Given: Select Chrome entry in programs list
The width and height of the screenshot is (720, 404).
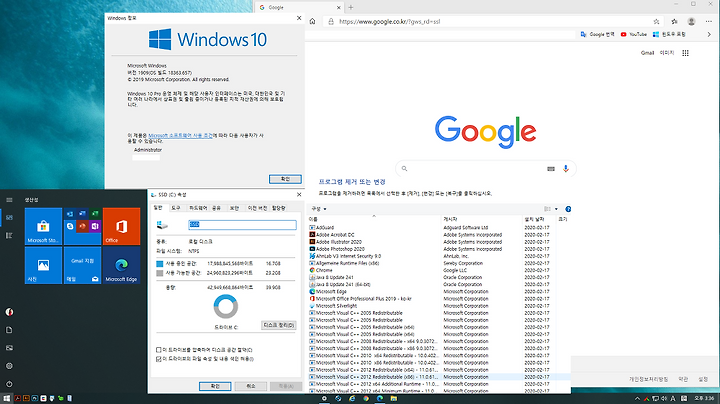Looking at the screenshot, I should point(324,270).
